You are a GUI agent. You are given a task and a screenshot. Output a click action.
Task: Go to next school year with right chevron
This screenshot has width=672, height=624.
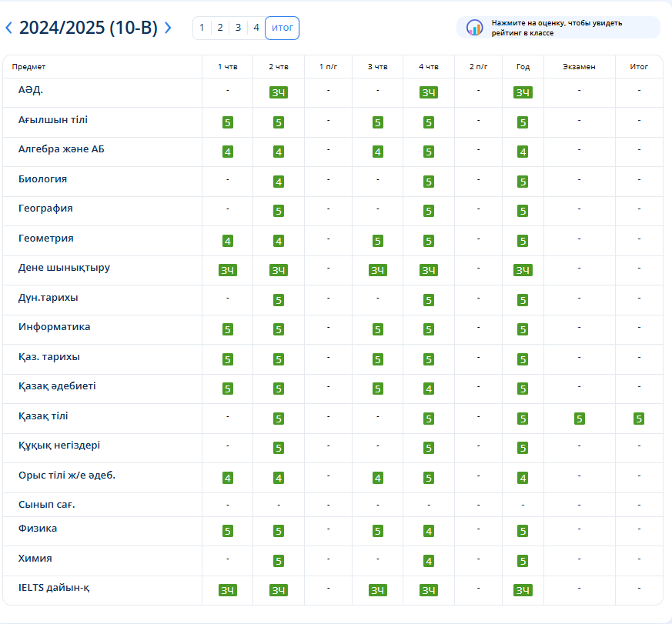click(168, 28)
